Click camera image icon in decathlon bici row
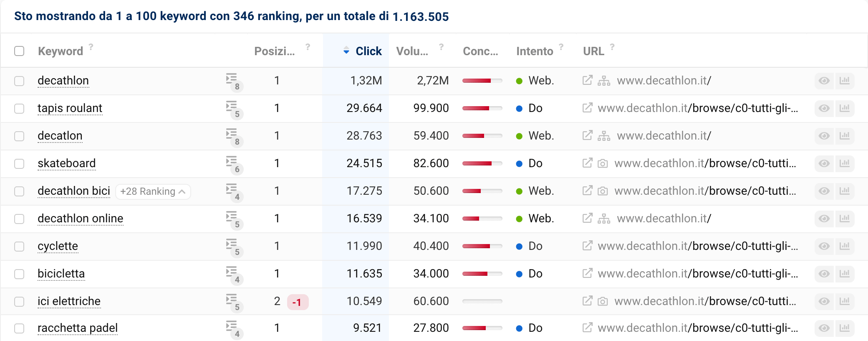 (603, 191)
